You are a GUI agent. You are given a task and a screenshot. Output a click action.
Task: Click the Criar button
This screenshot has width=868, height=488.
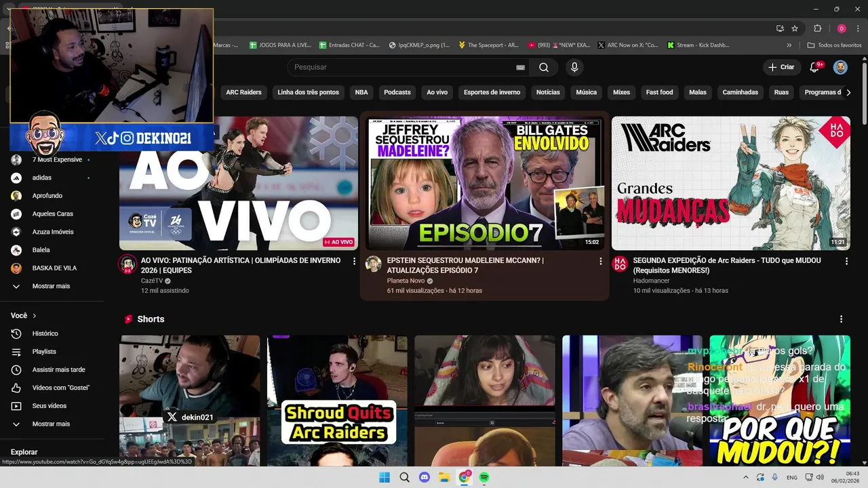click(x=781, y=67)
